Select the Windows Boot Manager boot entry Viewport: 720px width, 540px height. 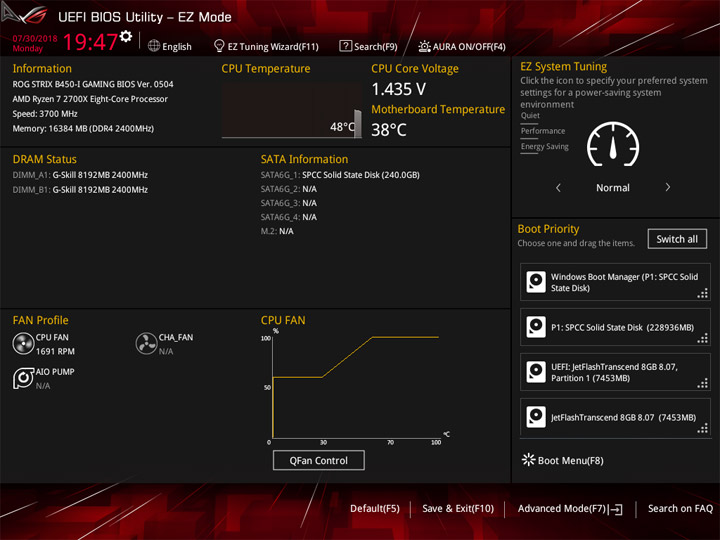pos(615,282)
